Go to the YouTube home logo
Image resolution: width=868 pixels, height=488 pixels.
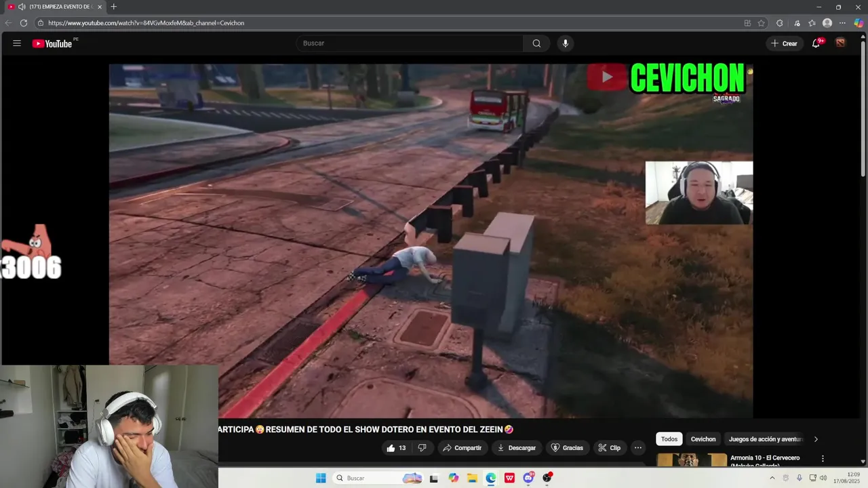tap(52, 43)
